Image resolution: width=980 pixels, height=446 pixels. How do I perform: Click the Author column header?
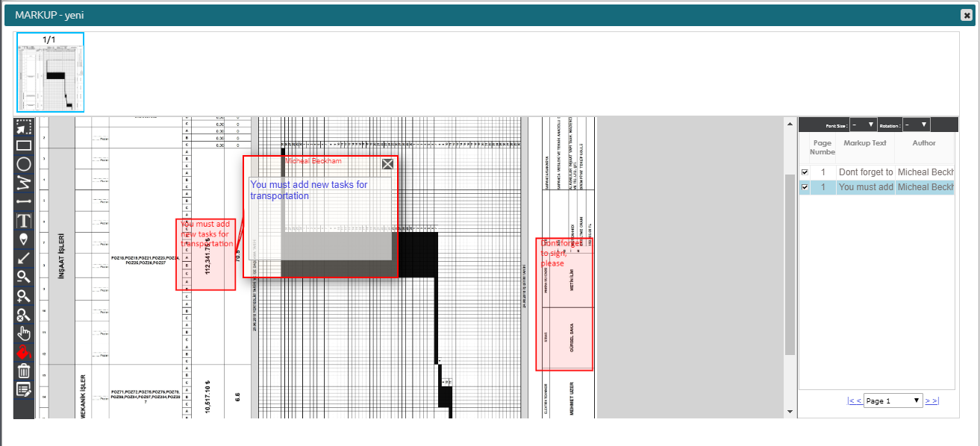[923, 142]
